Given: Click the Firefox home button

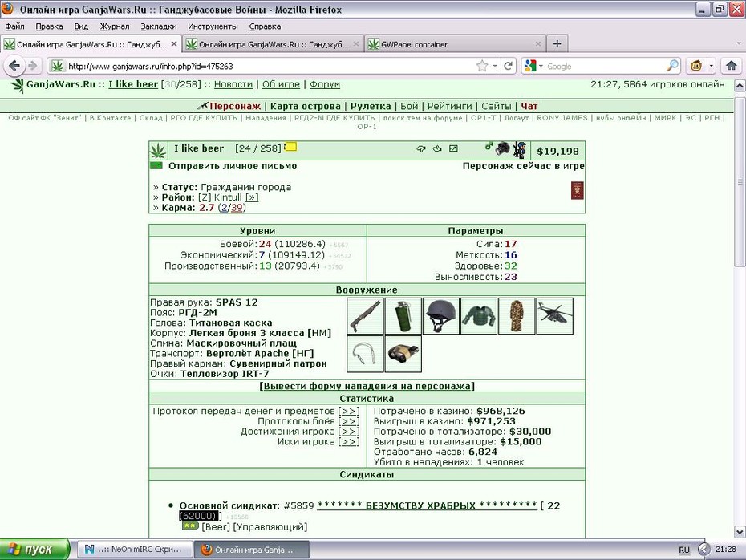Looking at the screenshot, I should 732,66.
